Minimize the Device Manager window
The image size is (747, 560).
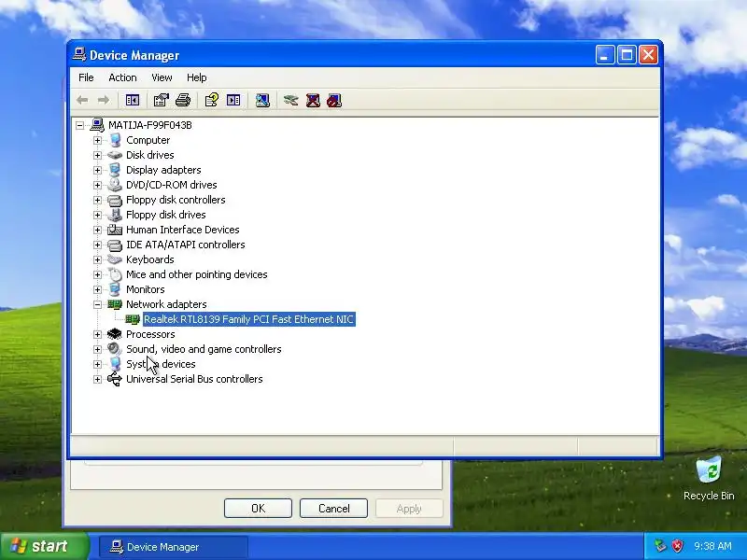(604, 55)
